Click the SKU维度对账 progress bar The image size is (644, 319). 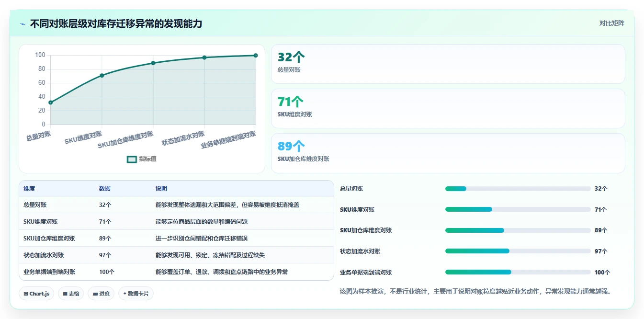(x=518, y=209)
